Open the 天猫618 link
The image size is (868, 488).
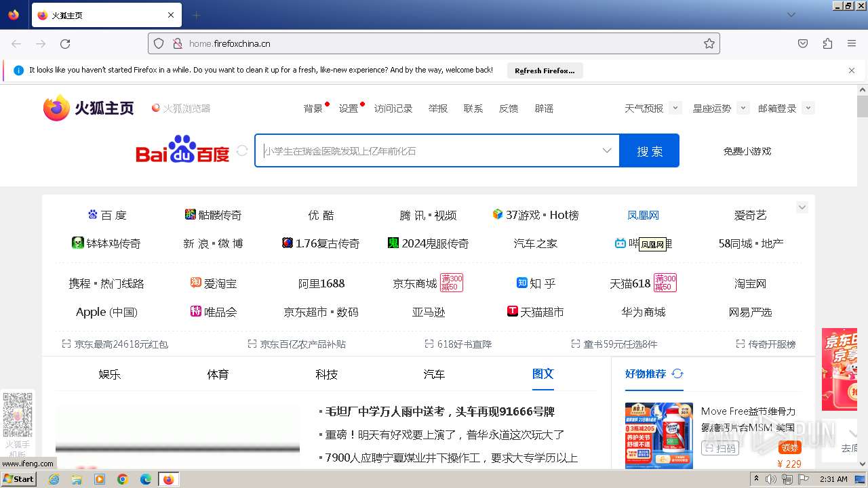point(630,283)
